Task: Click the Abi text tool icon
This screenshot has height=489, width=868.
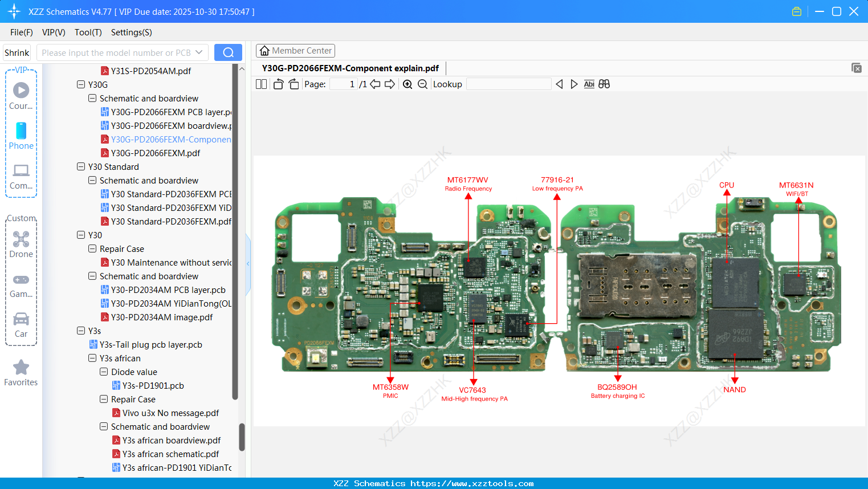Action: point(589,84)
